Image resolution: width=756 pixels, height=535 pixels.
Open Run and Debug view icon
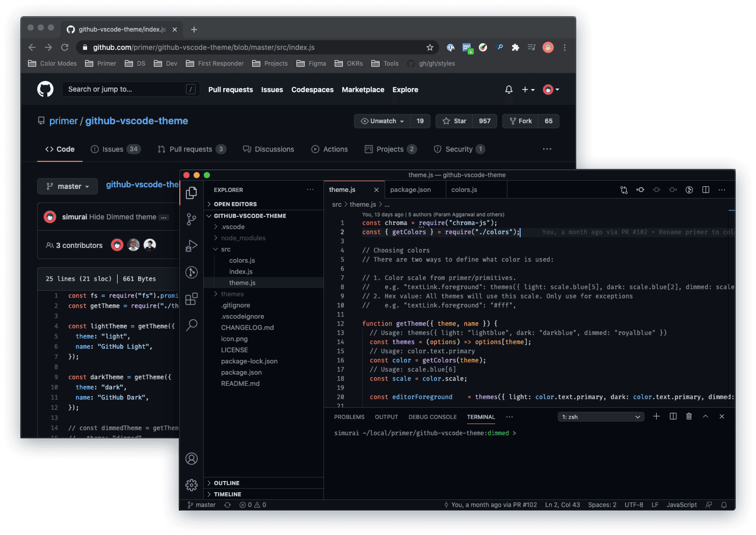(x=191, y=245)
